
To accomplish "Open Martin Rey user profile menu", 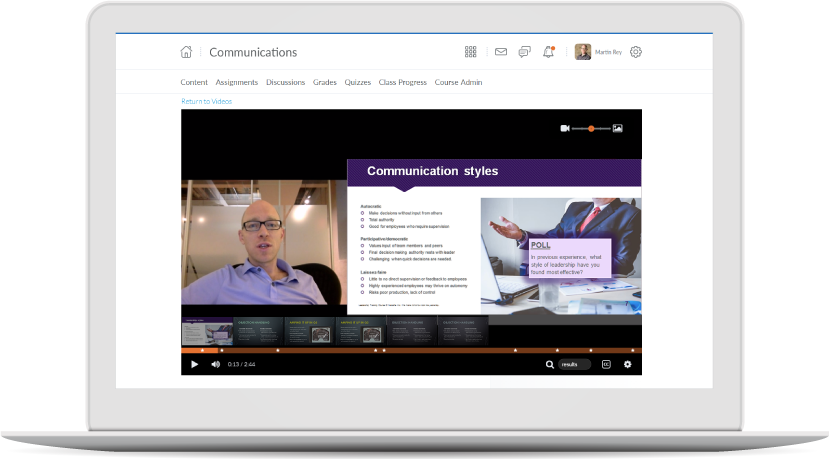I will point(598,52).
